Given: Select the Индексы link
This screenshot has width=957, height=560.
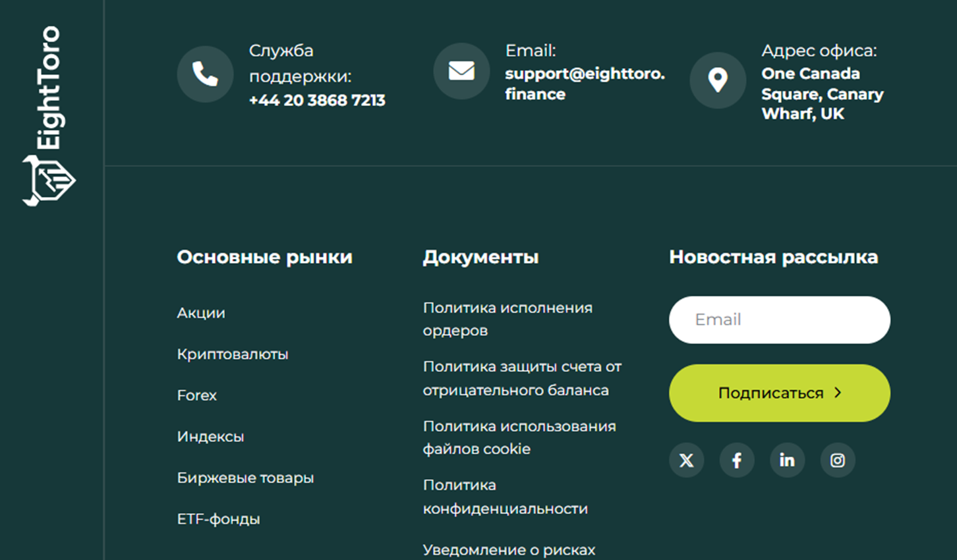Looking at the screenshot, I should click(210, 437).
